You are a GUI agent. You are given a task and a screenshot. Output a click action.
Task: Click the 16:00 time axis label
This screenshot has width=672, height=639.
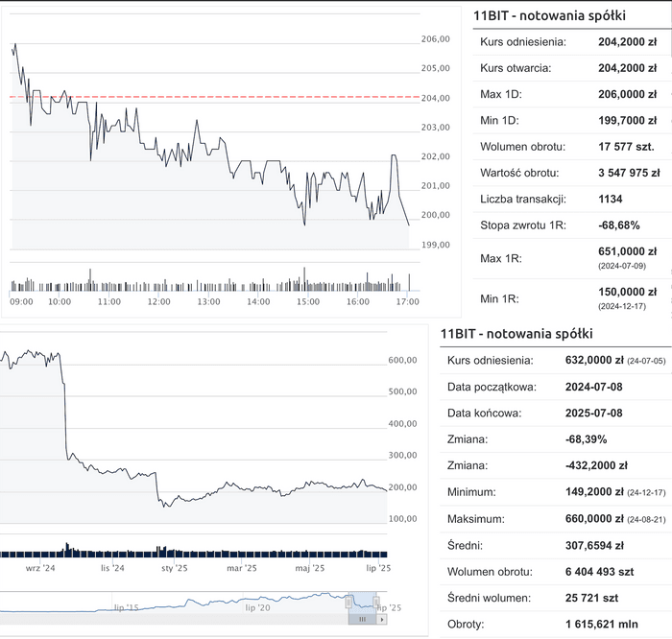358,302
